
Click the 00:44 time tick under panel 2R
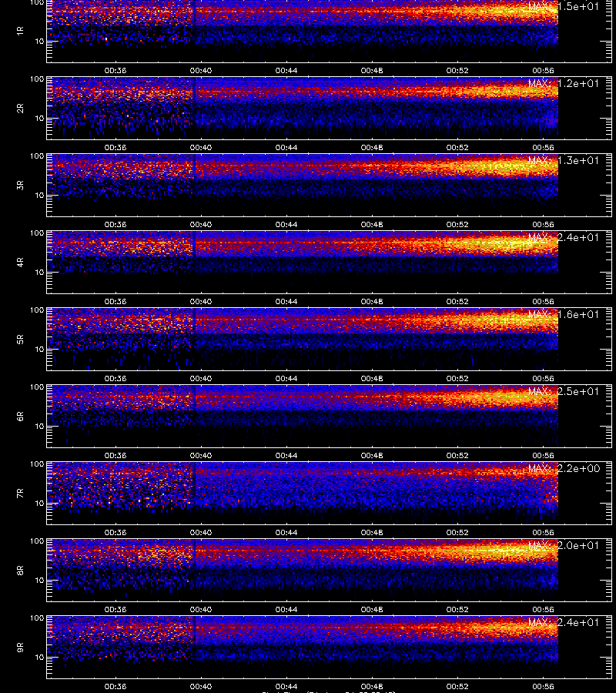coord(286,147)
